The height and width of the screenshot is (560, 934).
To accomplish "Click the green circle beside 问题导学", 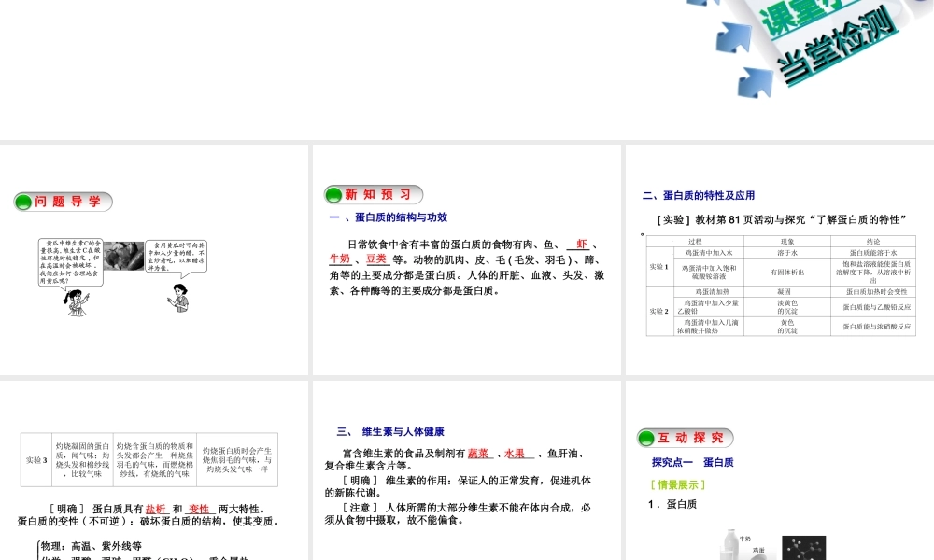I will coord(23,203).
